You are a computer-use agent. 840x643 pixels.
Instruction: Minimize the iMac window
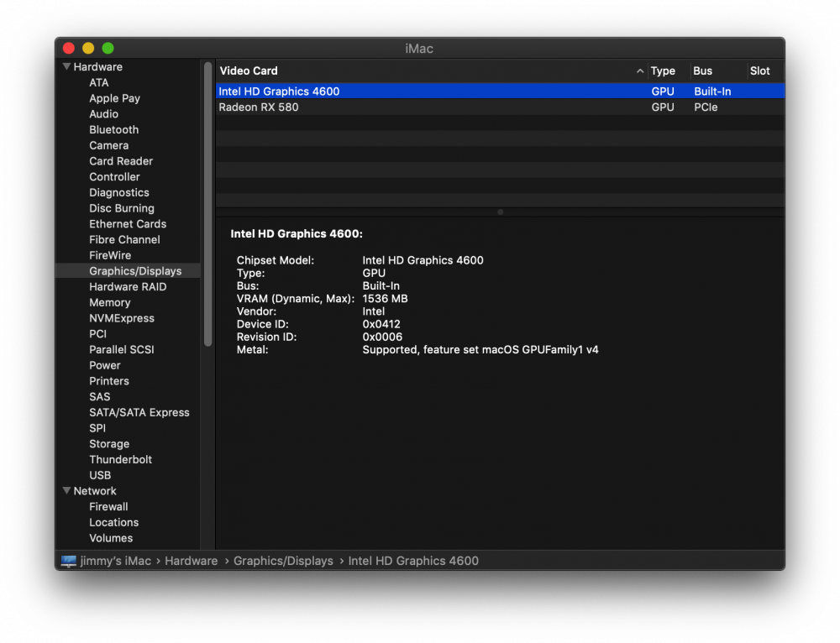pyautogui.click(x=88, y=48)
